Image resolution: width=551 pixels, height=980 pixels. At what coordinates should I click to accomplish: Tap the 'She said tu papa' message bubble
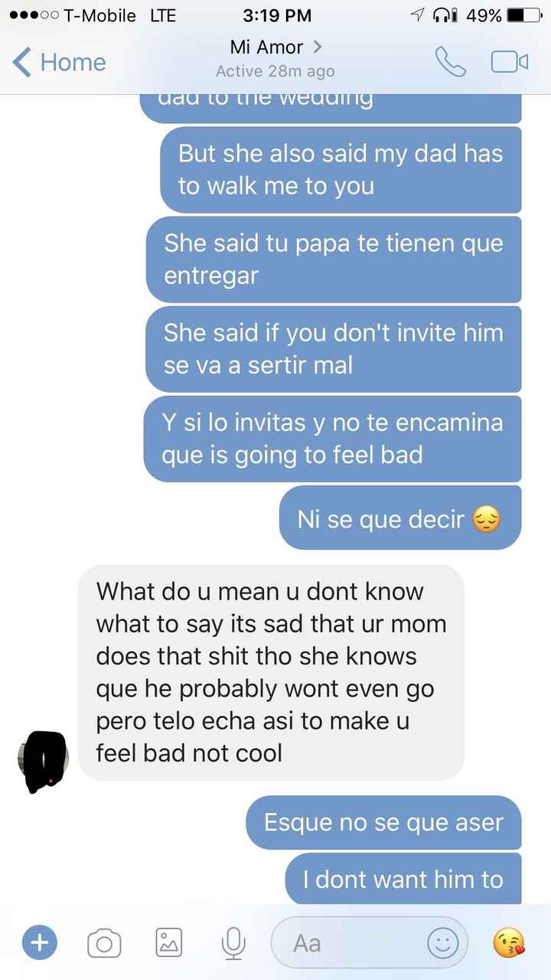pos(334,260)
